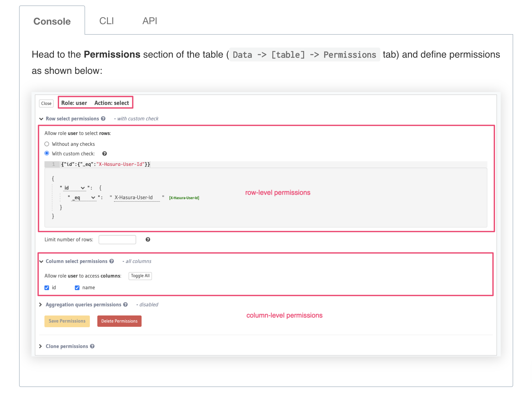Open help icon beside Column select permissions
This screenshot has height=397, width=532.
coord(112,261)
